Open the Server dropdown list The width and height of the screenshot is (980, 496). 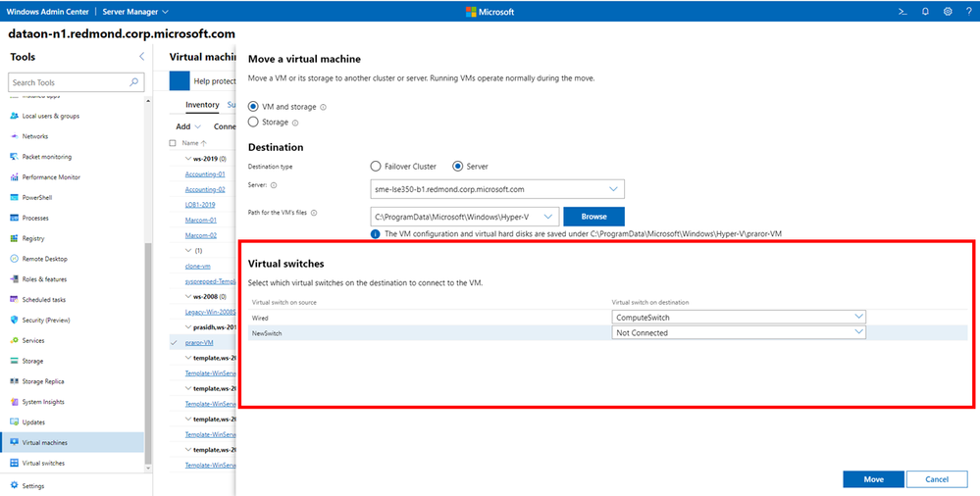(497, 188)
